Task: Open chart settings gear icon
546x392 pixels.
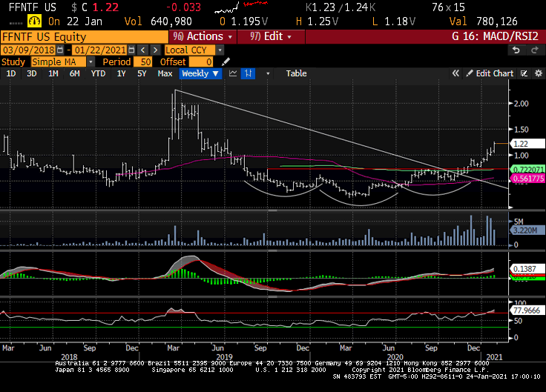Action: point(539,73)
